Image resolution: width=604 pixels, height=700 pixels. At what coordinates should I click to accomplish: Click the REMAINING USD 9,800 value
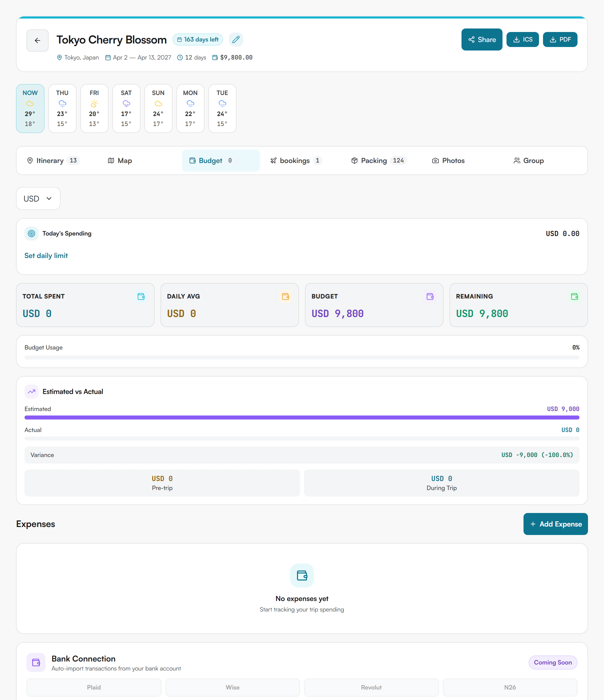(x=482, y=313)
